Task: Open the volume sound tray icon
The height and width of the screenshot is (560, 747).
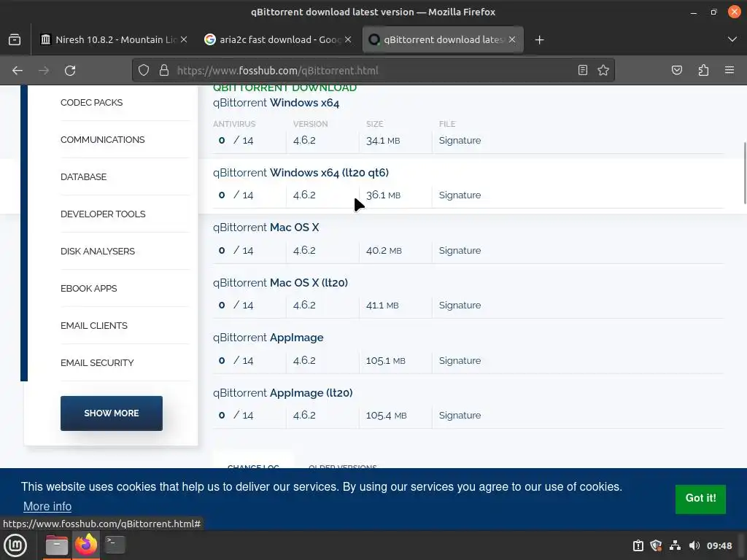Action: pyautogui.click(x=694, y=545)
